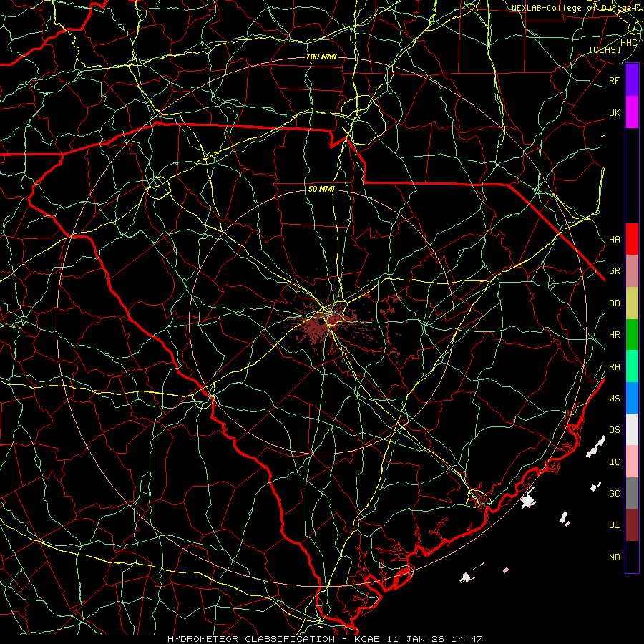Click the "IC" legend label
The height and width of the screenshot is (644, 644).
[614, 462]
